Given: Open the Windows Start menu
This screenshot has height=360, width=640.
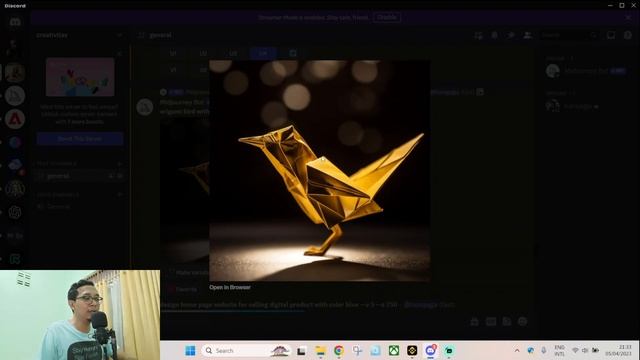Looking at the screenshot, I should point(190,351).
